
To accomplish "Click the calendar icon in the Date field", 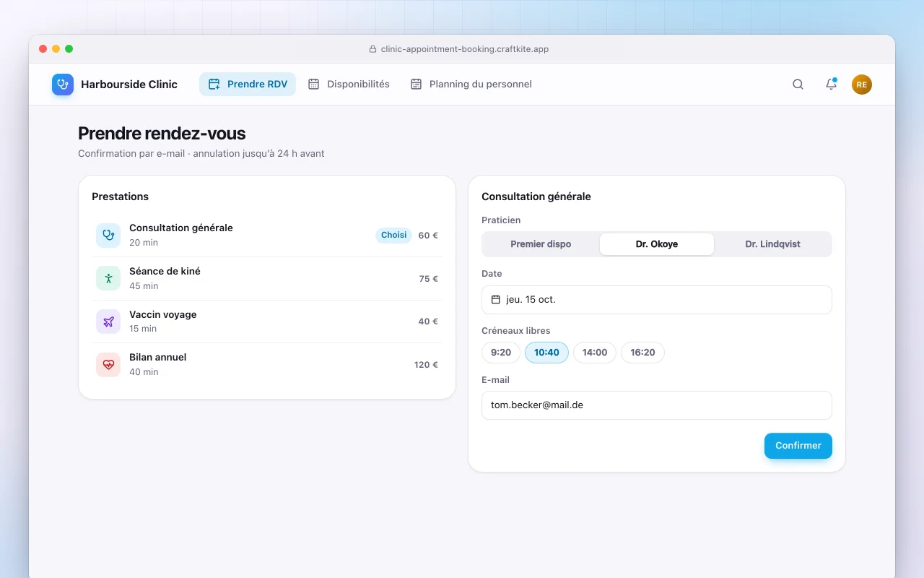I will pos(496,300).
